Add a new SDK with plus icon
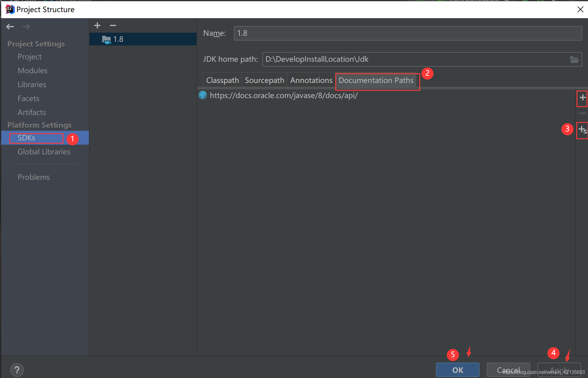This screenshot has width=588, height=378. 97,26
